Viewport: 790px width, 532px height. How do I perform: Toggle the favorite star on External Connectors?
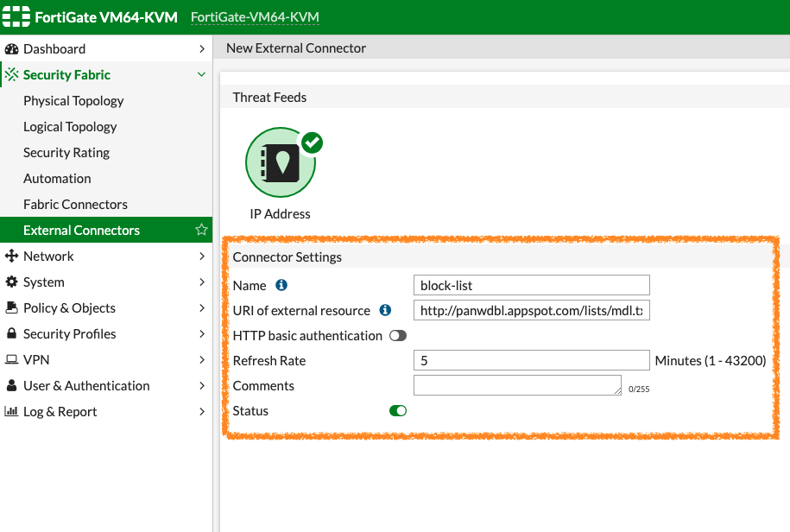tap(199, 230)
